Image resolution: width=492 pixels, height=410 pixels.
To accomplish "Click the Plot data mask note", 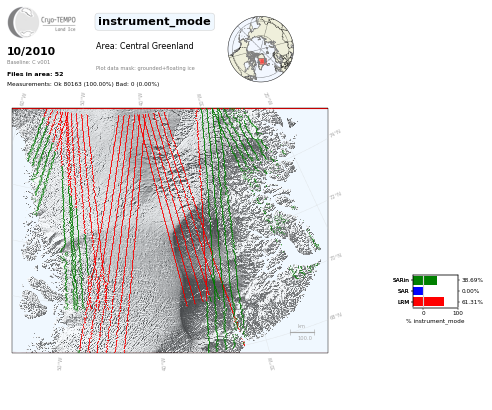I will pos(145,68).
